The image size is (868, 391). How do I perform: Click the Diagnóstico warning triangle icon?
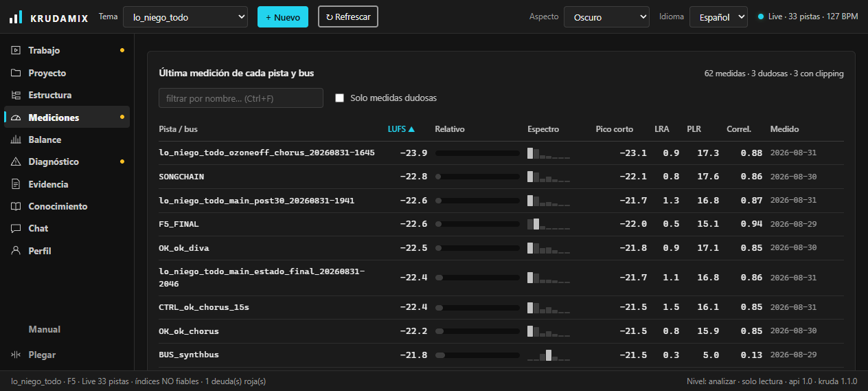pos(16,161)
